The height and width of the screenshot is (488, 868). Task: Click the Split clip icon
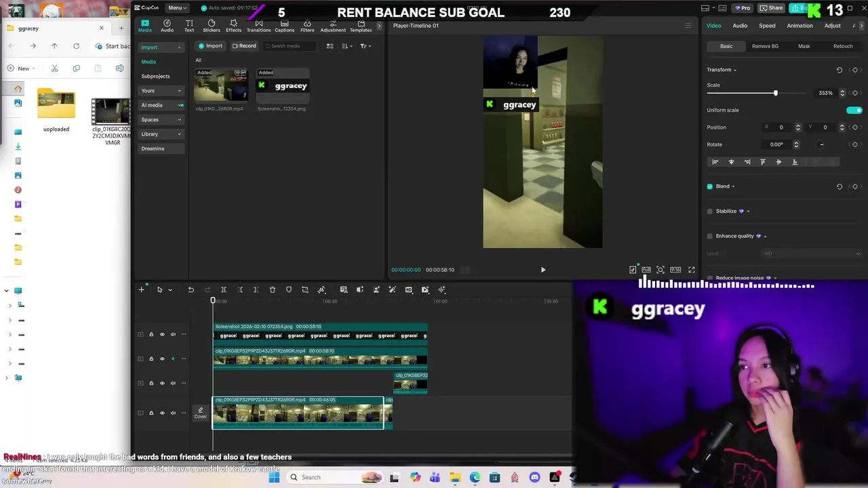coord(224,290)
